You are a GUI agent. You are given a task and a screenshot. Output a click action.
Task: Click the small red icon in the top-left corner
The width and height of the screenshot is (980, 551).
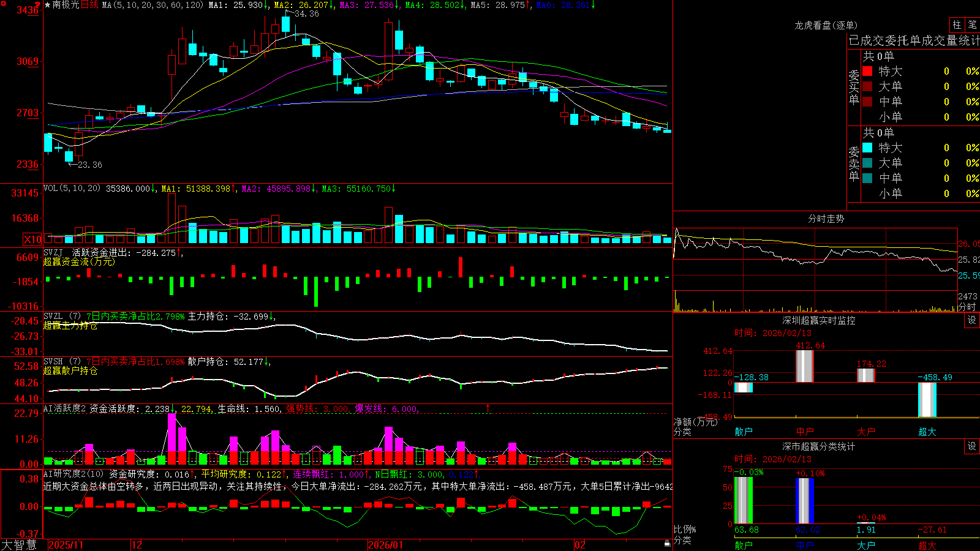[x=4, y=4]
